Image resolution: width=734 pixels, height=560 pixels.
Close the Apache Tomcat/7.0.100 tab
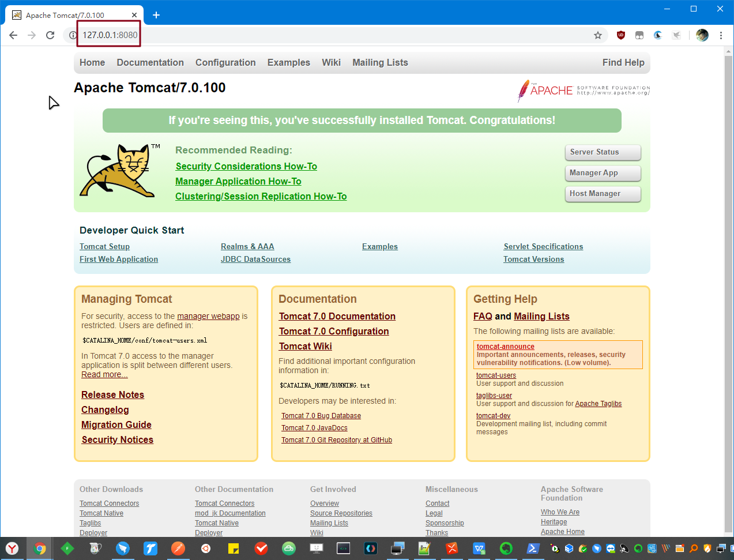(x=134, y=15)
